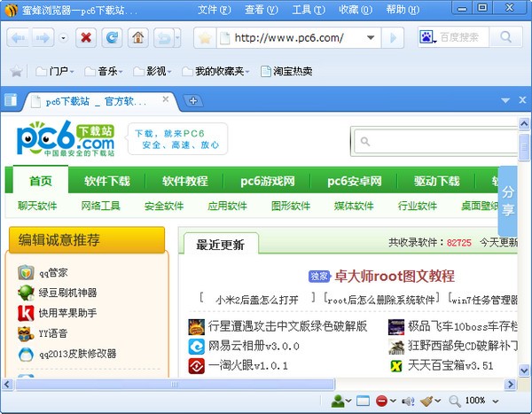Click the 快用苹果助手 icon
532x414 pixels.
click(x=26, y=313)
